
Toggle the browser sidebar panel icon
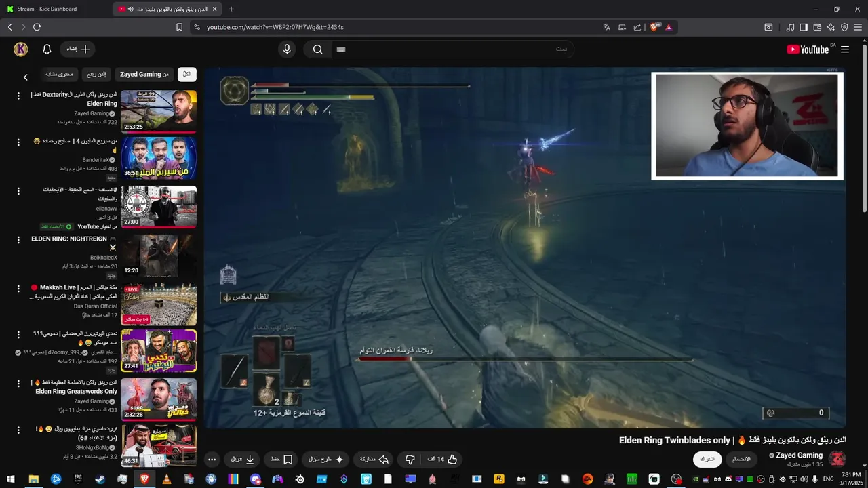[x=804, y=27]
